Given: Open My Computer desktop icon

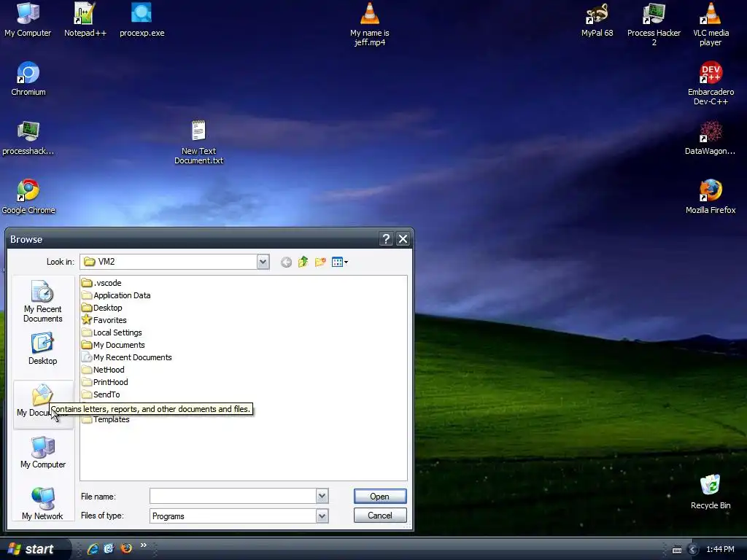Looking at the screenshot, I should [x=28, y=20].
